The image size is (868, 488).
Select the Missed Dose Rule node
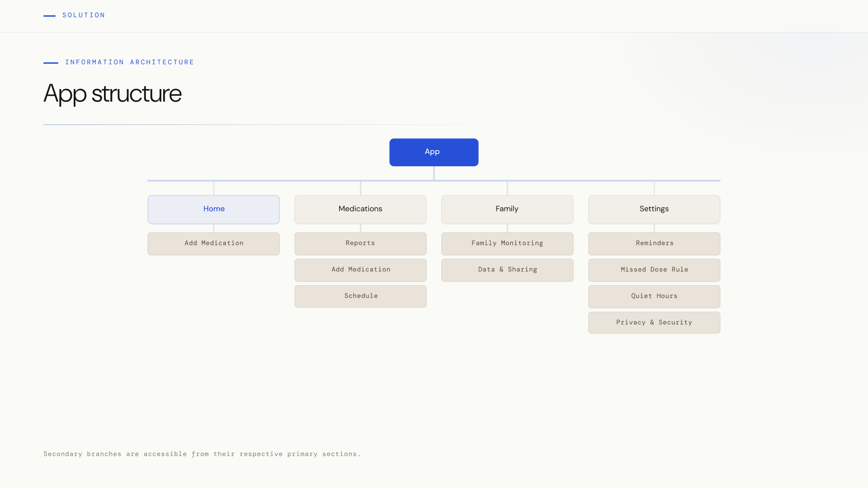(x=654, y=270)
